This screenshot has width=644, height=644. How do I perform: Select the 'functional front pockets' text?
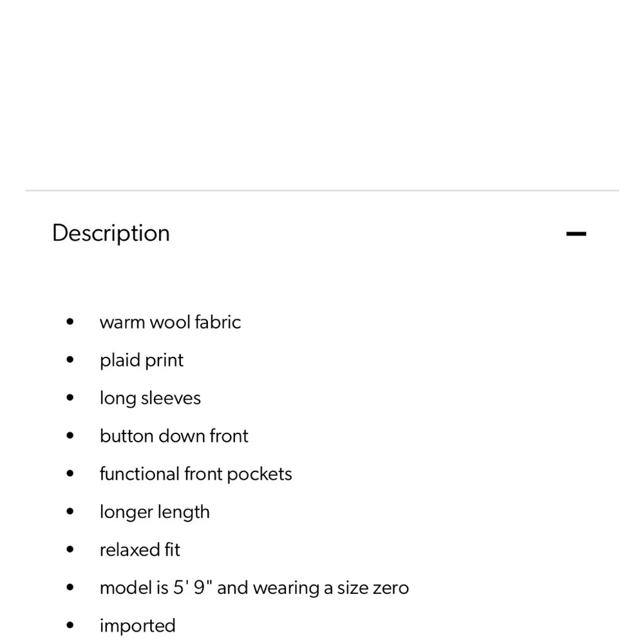point(196,474)
